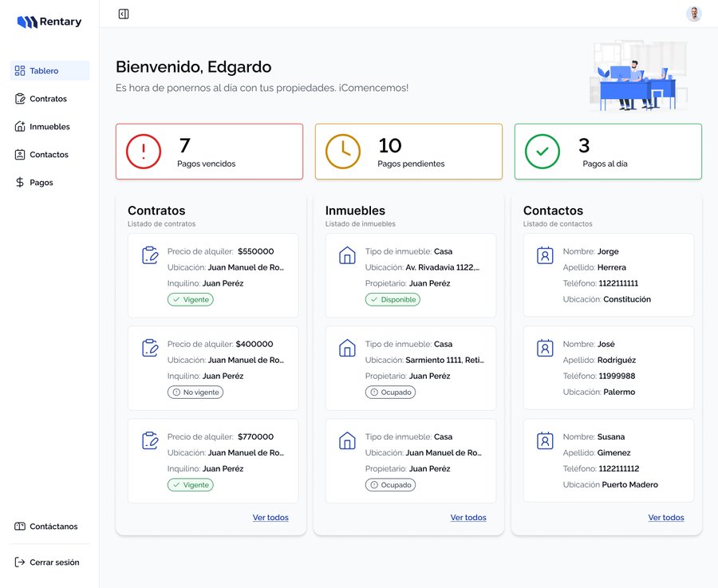The height and width of the screenshot is (588, 718).
Task: Click the house icon on Sarmiento 1111 property
Action: 347,348
